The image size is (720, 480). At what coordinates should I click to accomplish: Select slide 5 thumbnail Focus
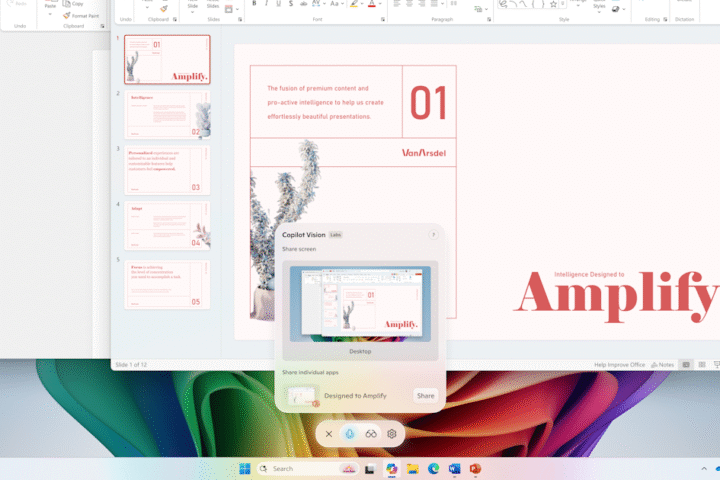pyautogui.click(x=167, y=284)
